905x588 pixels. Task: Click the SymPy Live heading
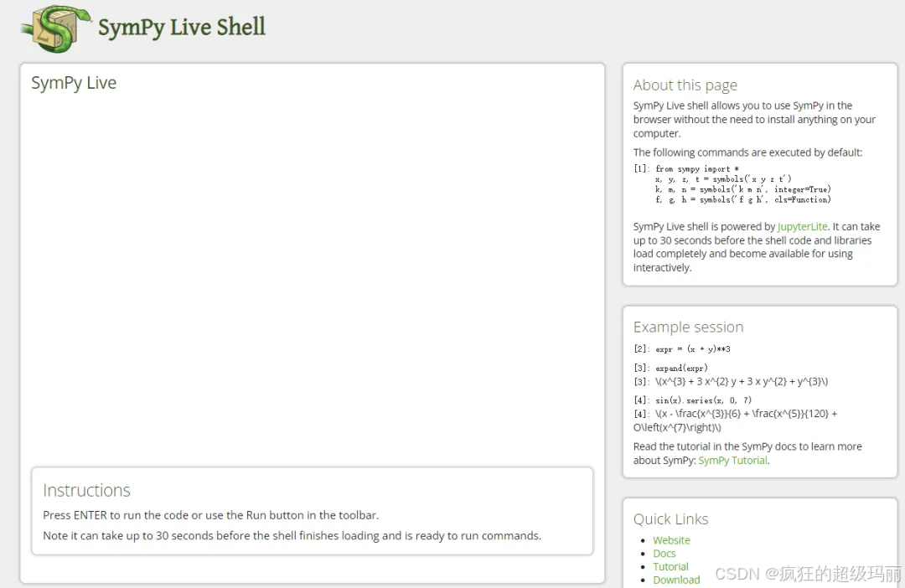(x=74, y=83)
